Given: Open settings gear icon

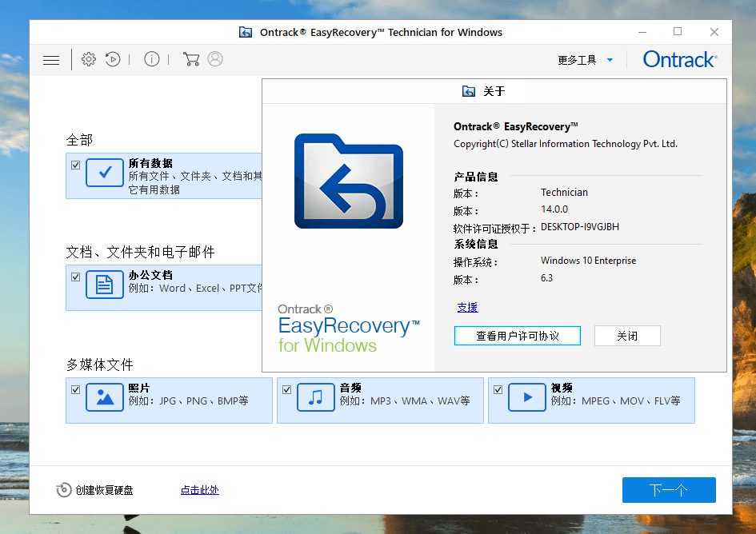Looking at the screenshot, I should [x=89, y=59].
